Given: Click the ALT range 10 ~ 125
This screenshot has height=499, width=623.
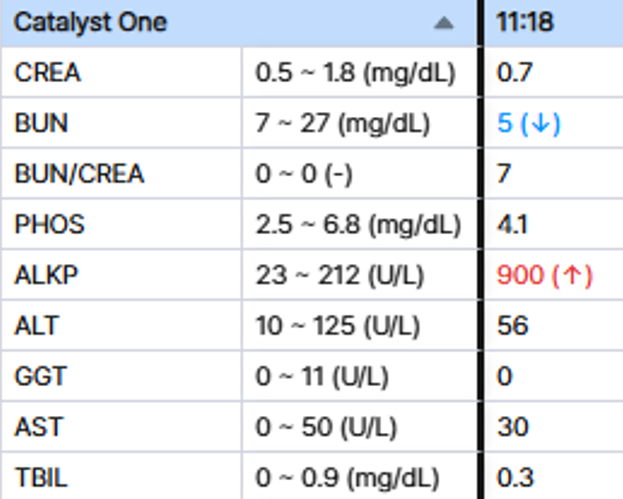Looking at the screenshot, I should coord(338,326).
